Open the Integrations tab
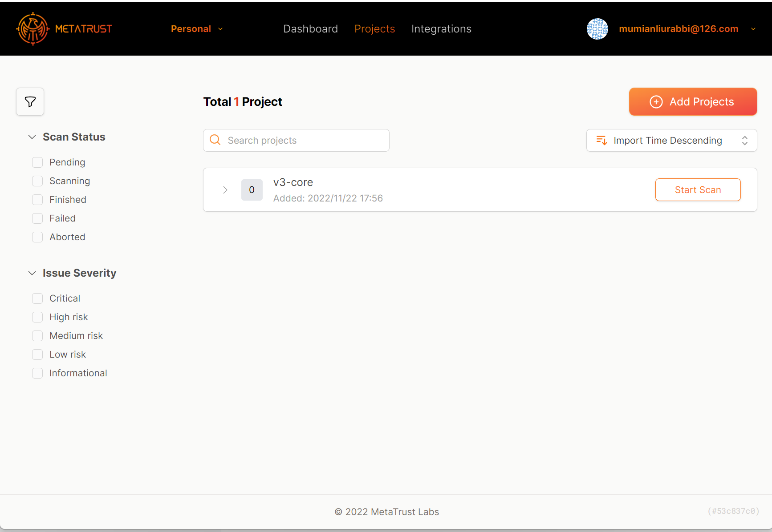The height and width of the screenshot is (532, 772). [x=441, y=29]
